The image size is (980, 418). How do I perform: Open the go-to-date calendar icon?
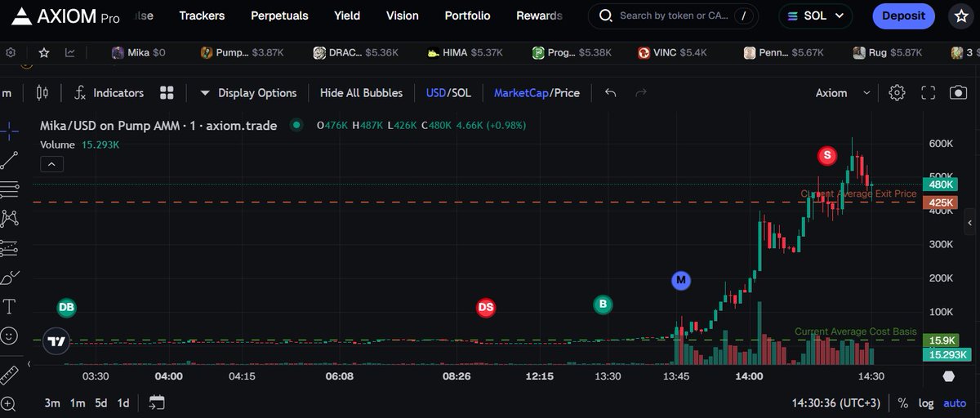(157, 402)
